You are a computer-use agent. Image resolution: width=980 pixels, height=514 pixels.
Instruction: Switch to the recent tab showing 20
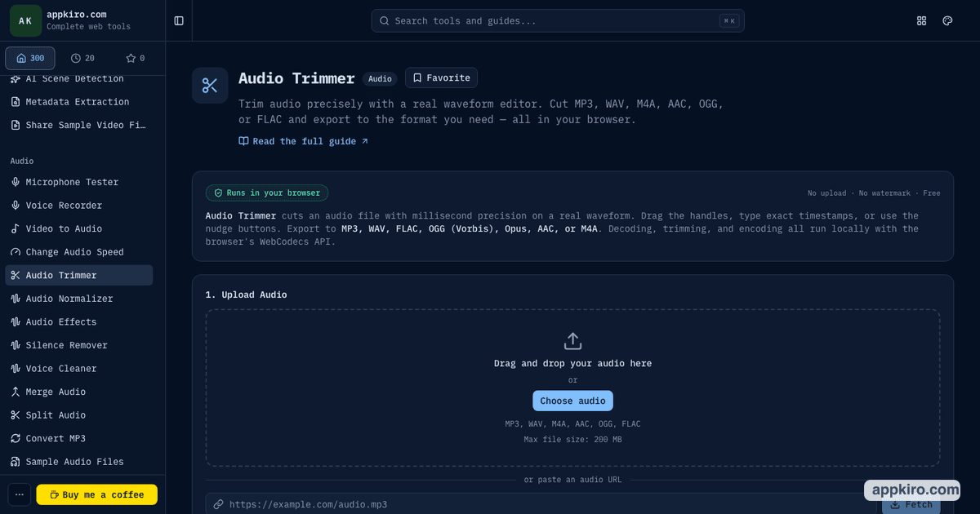[x=82, y=58]
